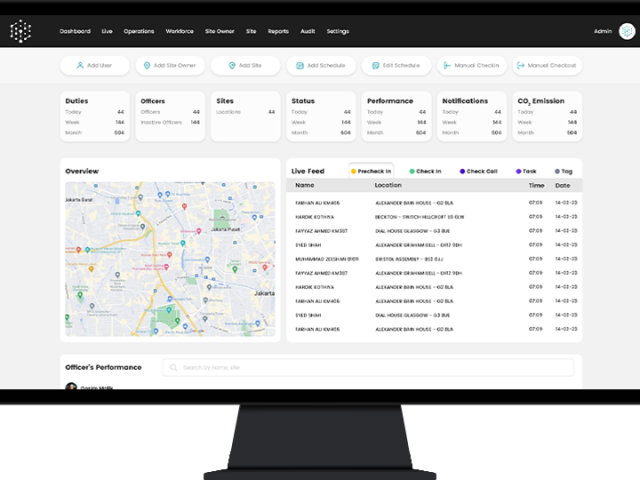Screen dimensions: 640x480
Task: Open the Workforce menu
Action: click(x=180, y=31)
